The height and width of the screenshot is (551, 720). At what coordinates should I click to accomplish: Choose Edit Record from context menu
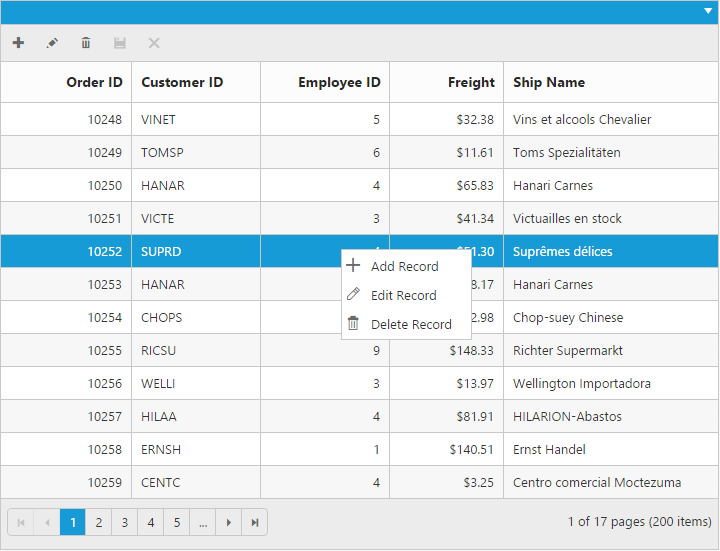[403, 296]
